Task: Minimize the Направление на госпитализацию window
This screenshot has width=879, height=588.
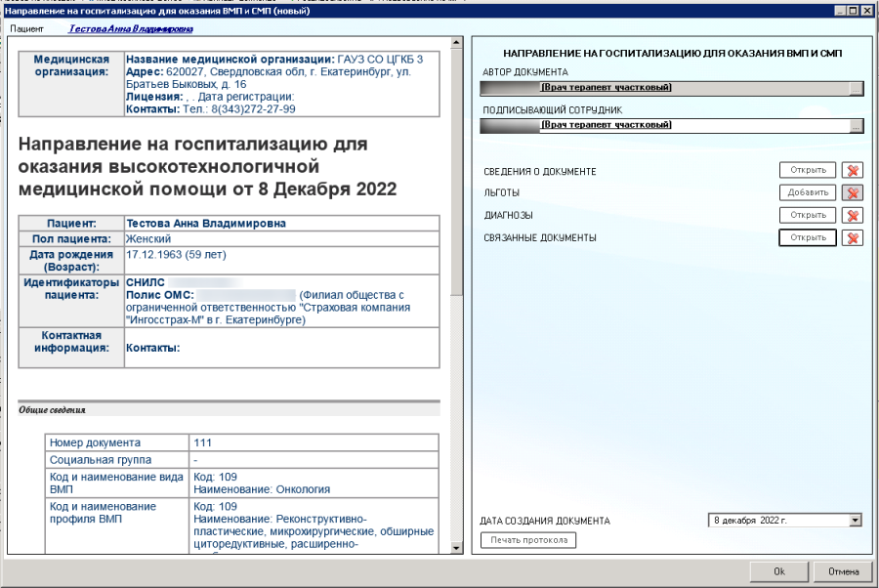Action: coord(840,11)
